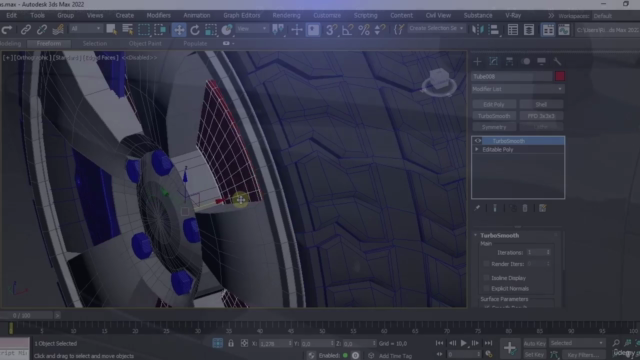Open the Display command panel tab
The width and height of the screenshot is (640, 360).
541,61
